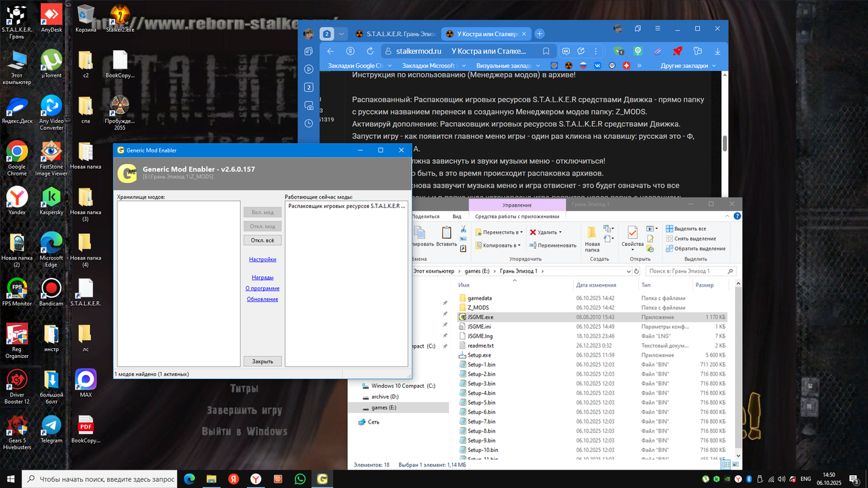Open the Telegram desktop icon

pyautogui.click(x=51, y=430)
